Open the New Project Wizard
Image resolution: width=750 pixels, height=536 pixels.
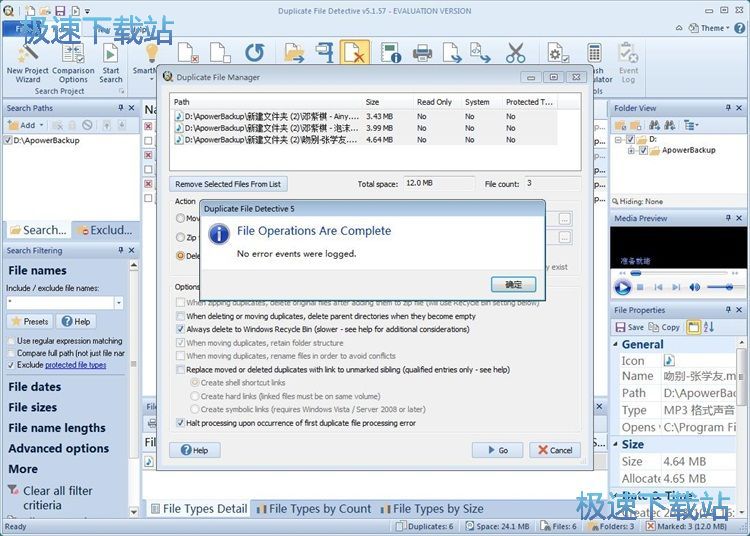27,64
